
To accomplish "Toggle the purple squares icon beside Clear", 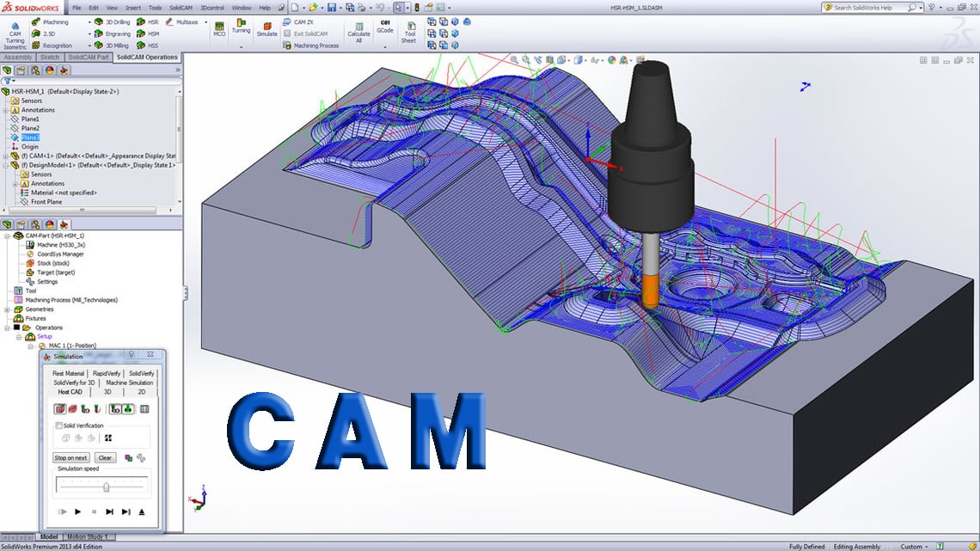I will (x=129, y=458).
